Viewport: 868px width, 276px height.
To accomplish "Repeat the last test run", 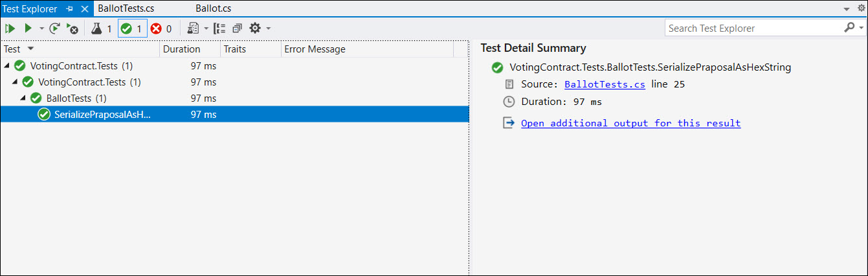I will tap(55, 29).
